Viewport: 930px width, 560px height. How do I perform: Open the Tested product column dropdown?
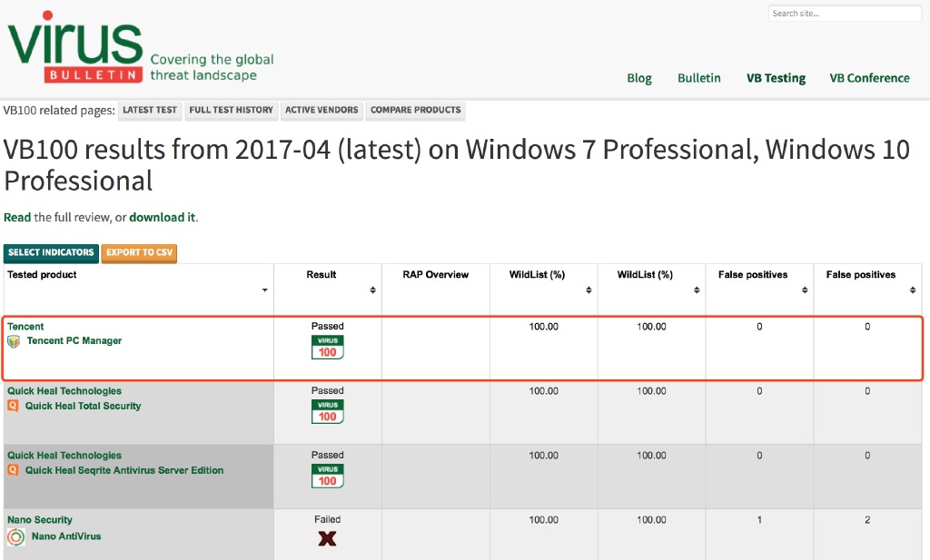click(264, 290)
